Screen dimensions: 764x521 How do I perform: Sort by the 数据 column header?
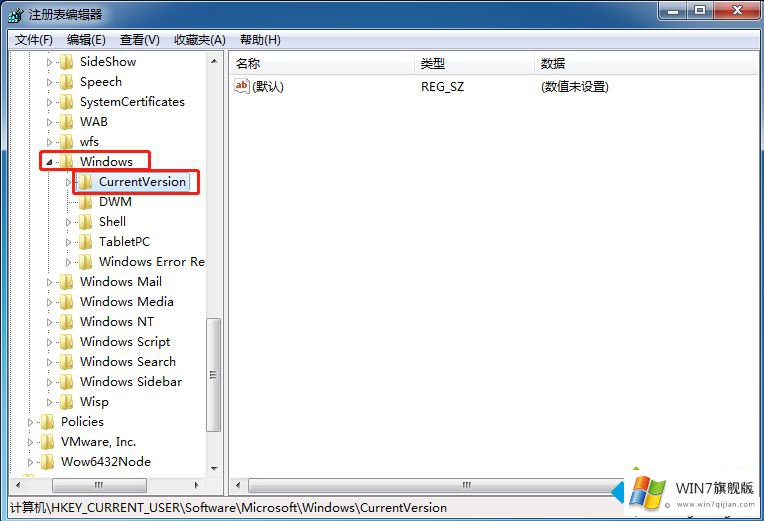tap(647, 63)
